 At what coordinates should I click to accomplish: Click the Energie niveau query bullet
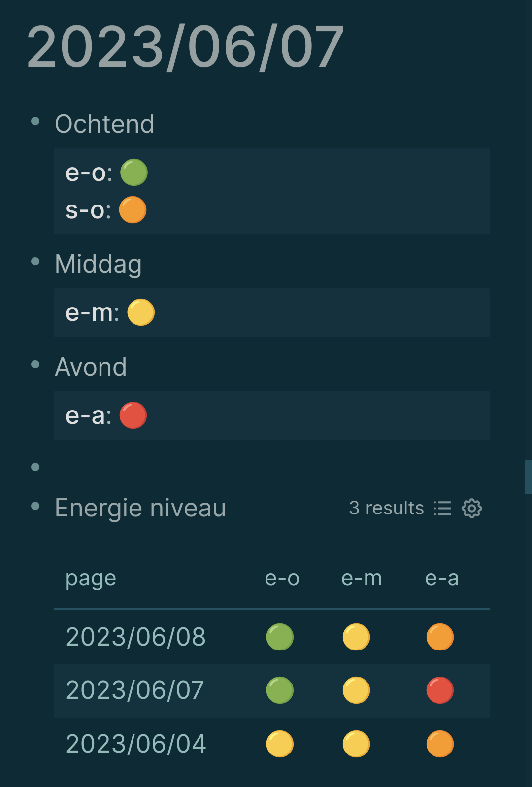(x=35, y=506)
